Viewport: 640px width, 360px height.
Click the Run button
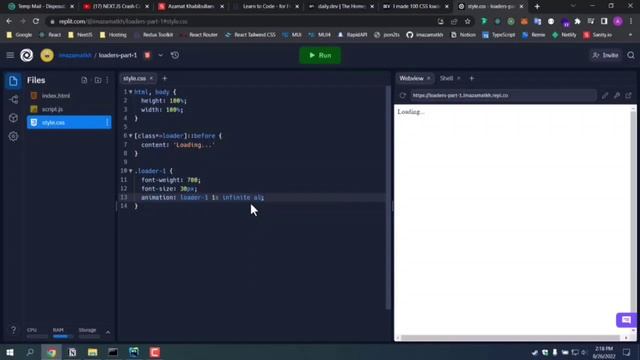point(320,55)
